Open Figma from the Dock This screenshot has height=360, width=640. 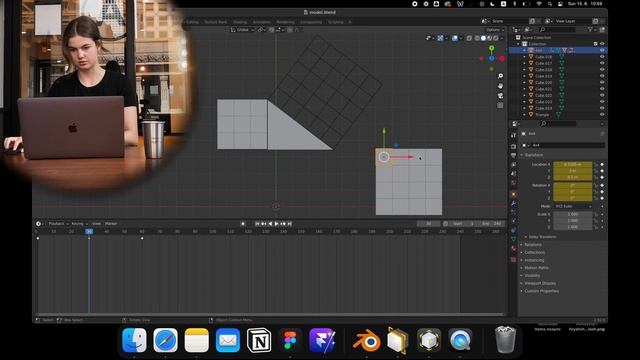(x=290, y=340)
